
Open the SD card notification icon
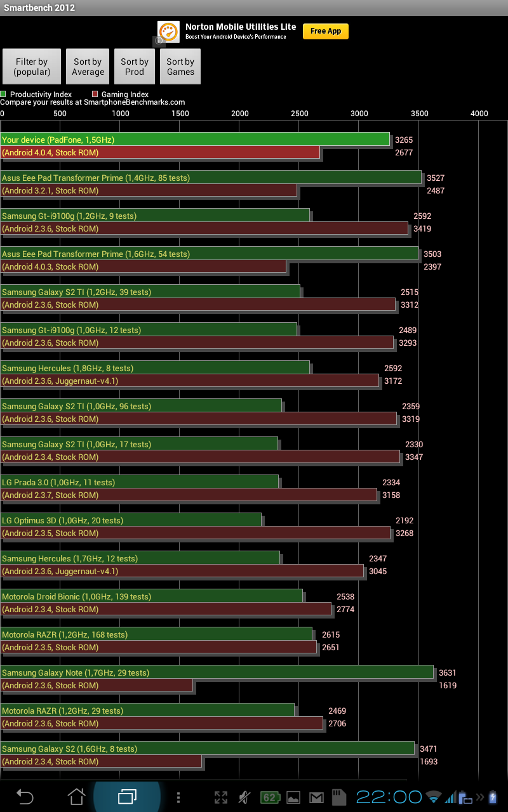[338, 797]
